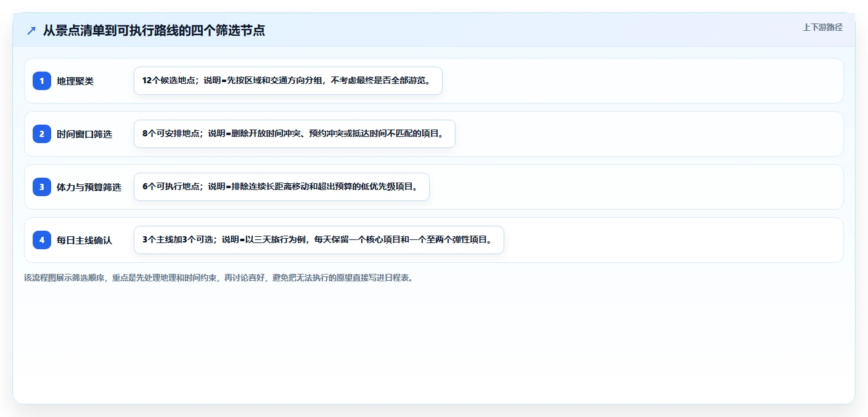868x417 pixels.
Task: Click the 6个可执行地点 description box
Action: (x=282, y=187)
